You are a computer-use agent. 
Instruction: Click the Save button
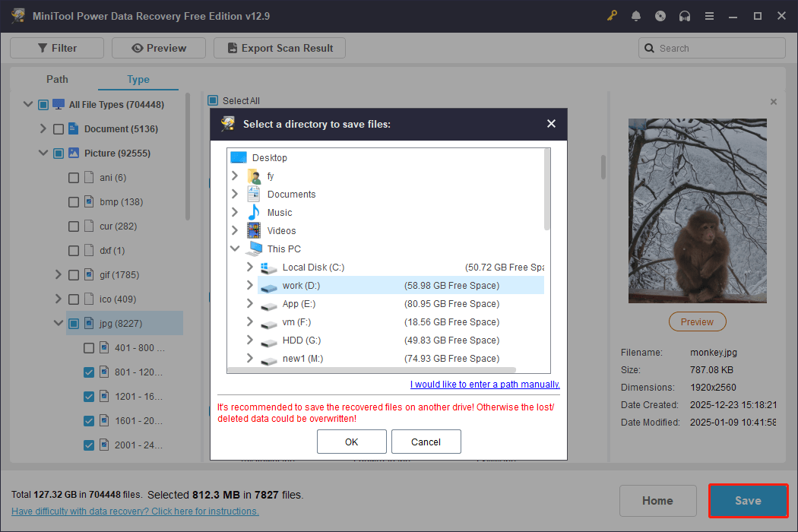click(x=748, y=500)
